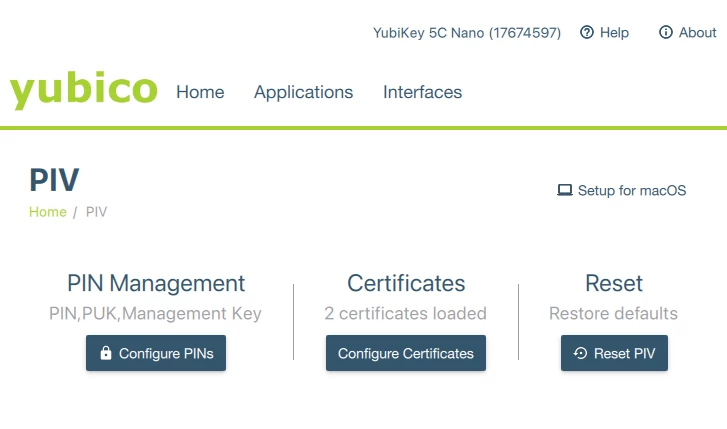This screenshot has width=727, height=429.
Task: Click the PIN Management heading
Action: click(x=156, y=283)
